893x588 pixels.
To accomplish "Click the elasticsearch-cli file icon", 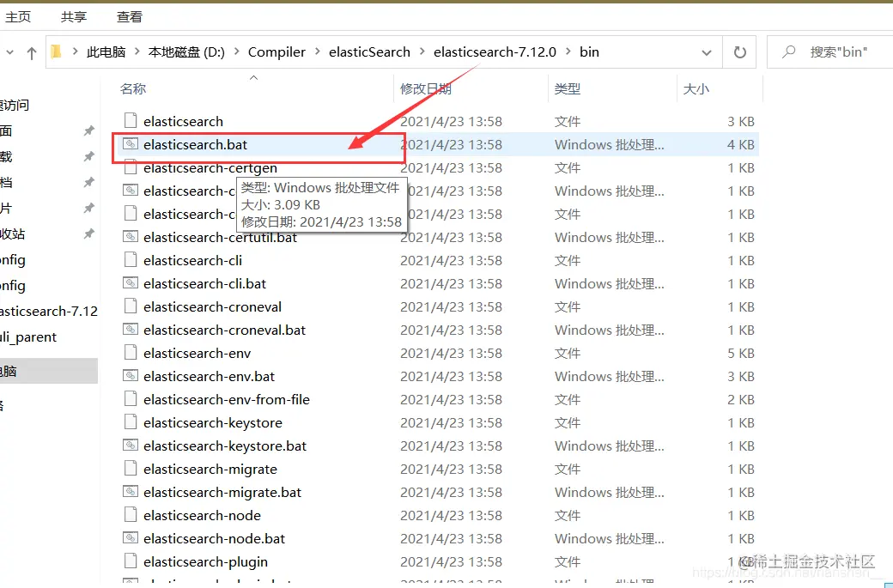I will [x=131, y=260].
